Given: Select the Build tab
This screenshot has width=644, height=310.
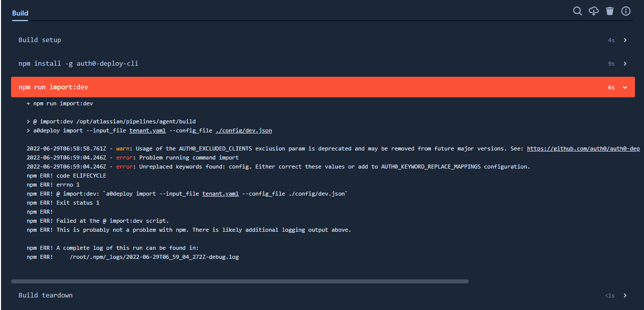Looking at the screenshot, I should tap(20, 13).
